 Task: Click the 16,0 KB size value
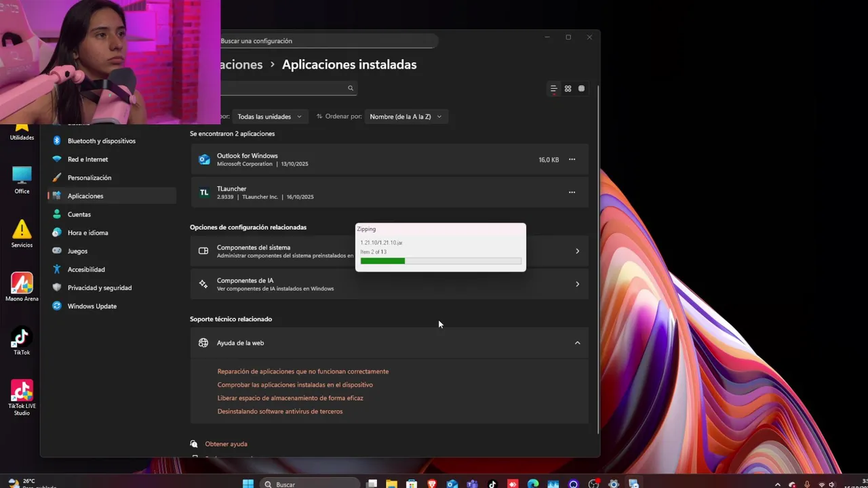click(549, 160)
